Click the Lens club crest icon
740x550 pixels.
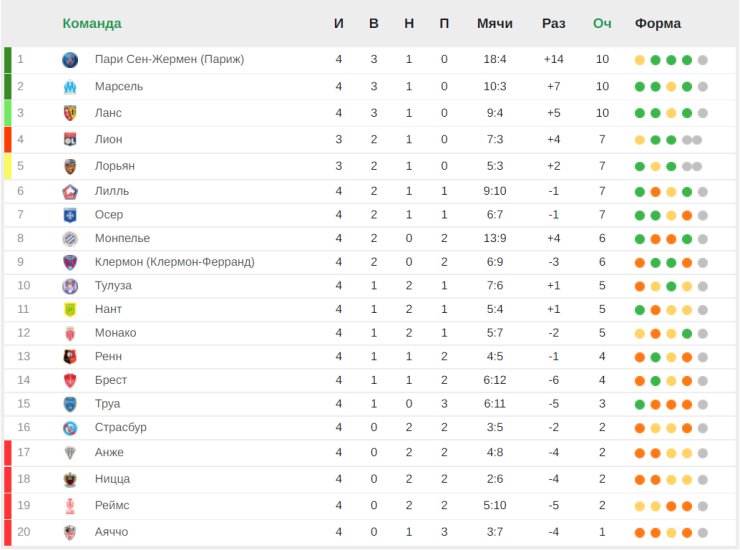coord(70,113)
